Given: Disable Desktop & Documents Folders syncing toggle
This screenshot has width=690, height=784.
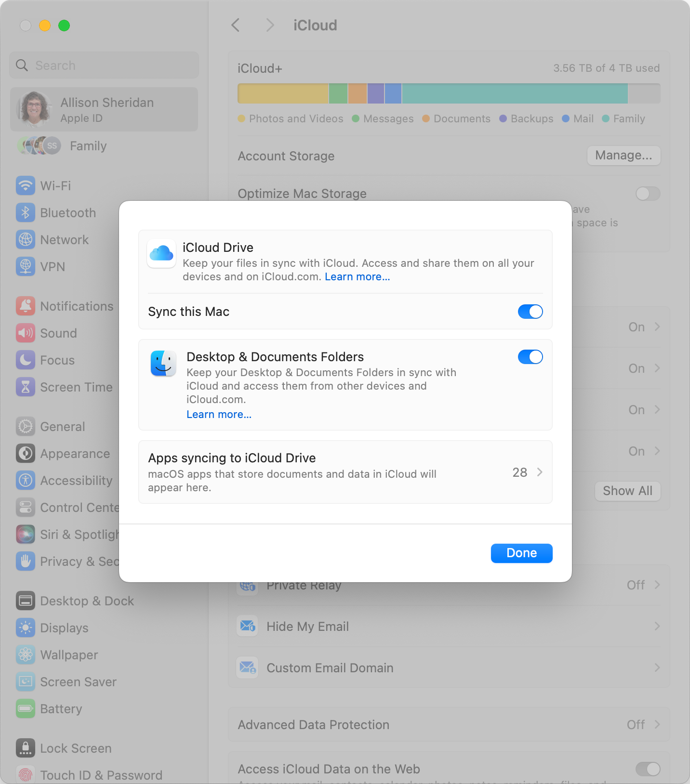Looking at the screenshot, I should pos(530,357).
